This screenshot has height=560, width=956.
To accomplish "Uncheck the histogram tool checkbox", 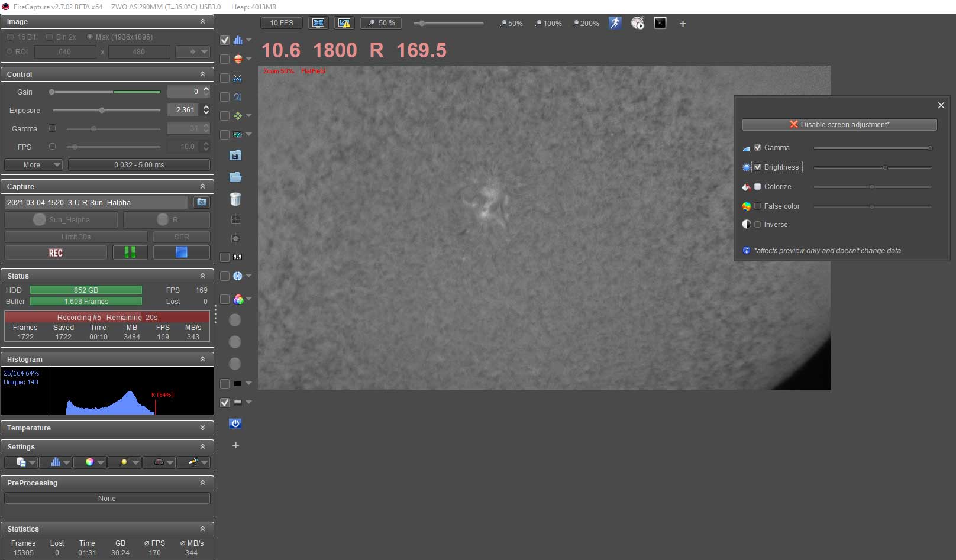I will (x=225, y=40).
